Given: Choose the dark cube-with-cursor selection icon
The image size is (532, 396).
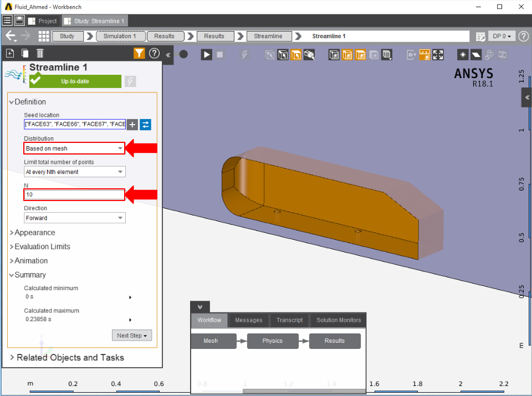Looking at the screenshot, I should point(283,55).
